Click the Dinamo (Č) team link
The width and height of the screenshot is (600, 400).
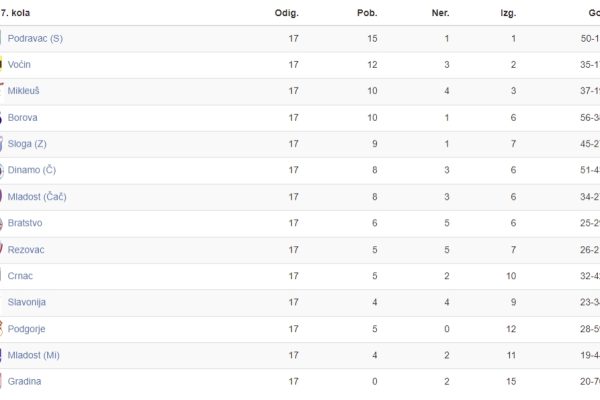pyautogui.click(x=32, y=170)
